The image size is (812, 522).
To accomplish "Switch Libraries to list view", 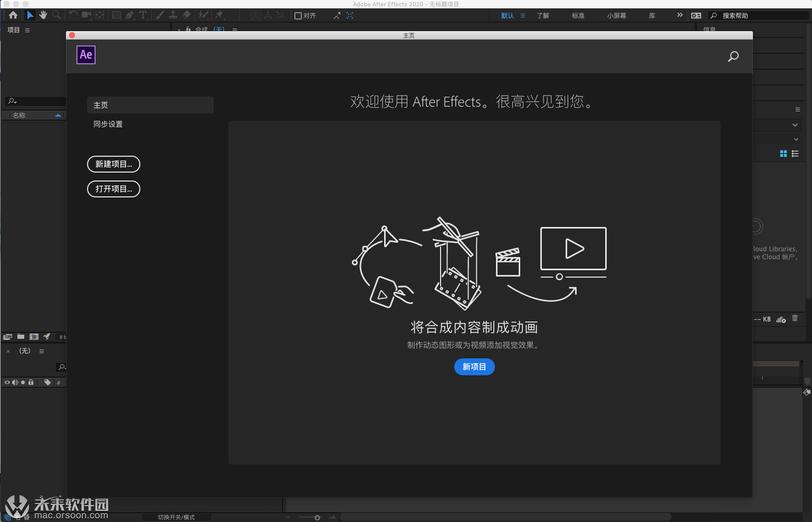I will click(x=795, y=154).
